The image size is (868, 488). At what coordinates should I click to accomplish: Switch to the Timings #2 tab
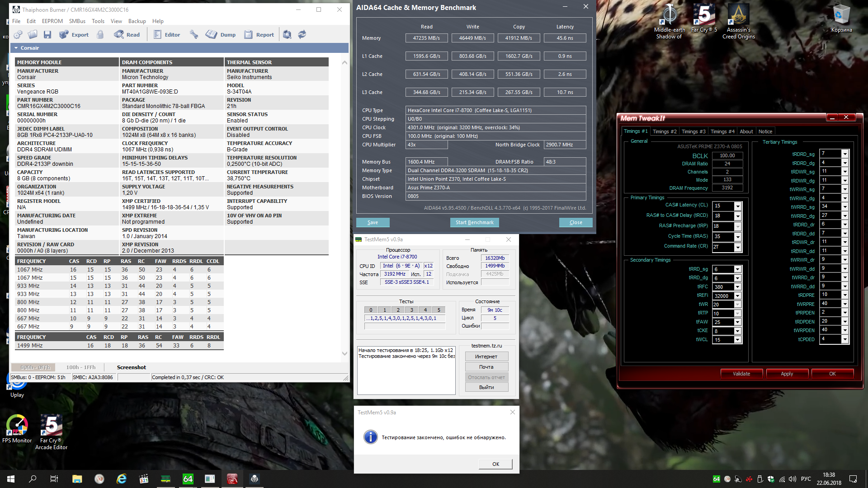(x=664, y=131)
